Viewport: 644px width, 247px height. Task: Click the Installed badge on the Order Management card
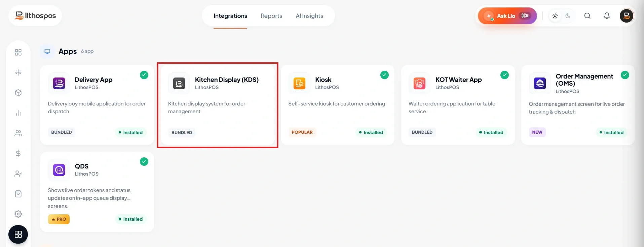tap(612, 132)
